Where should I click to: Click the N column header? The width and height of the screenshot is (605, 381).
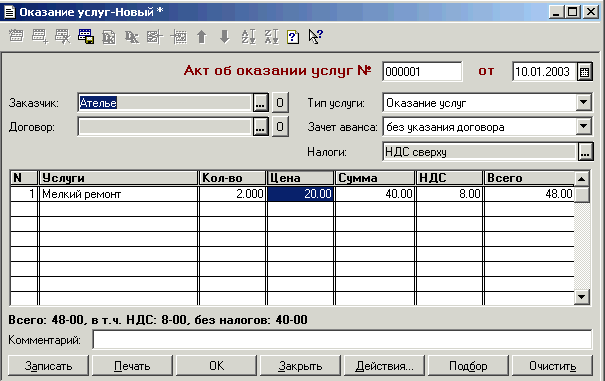24,178
